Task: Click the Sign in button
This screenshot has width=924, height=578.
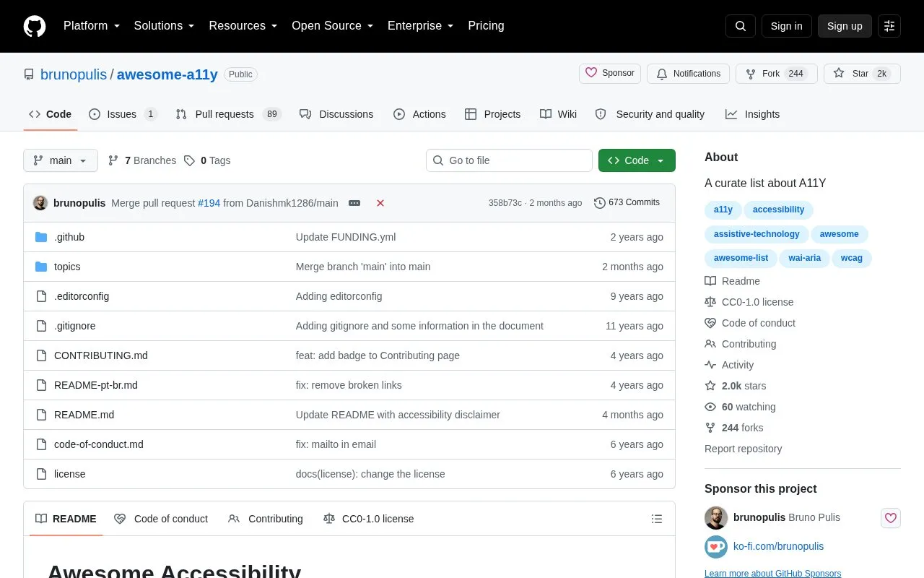Action: 786,26
